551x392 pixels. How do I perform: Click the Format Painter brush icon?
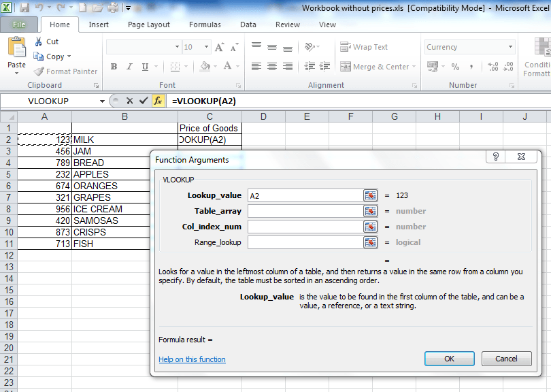[38, 71]
